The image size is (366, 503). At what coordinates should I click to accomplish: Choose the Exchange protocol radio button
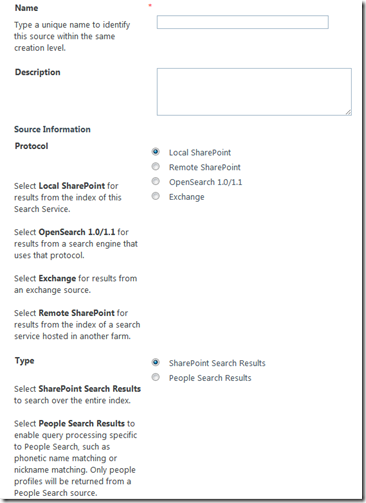point(155,196)
